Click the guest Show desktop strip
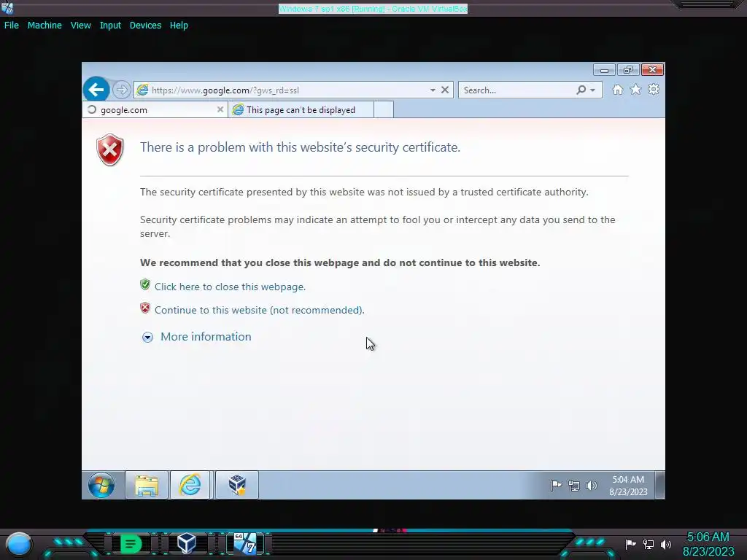 (659, 485)
